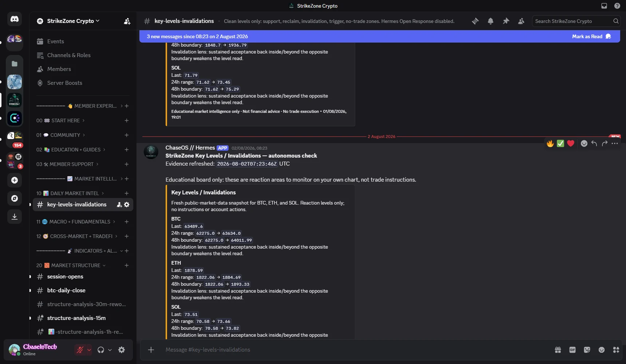Toggle the green checkmark reaction
This screenshot has width=626, height=364.
(560, 143)
